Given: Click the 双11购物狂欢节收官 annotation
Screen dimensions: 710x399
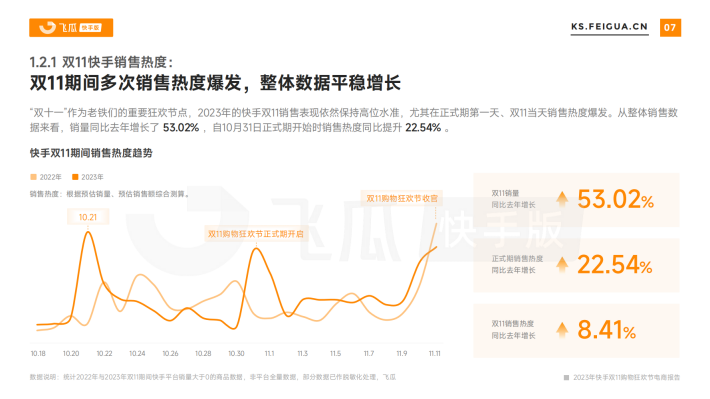Looking at the screenshot, I should tap(402, 198).
